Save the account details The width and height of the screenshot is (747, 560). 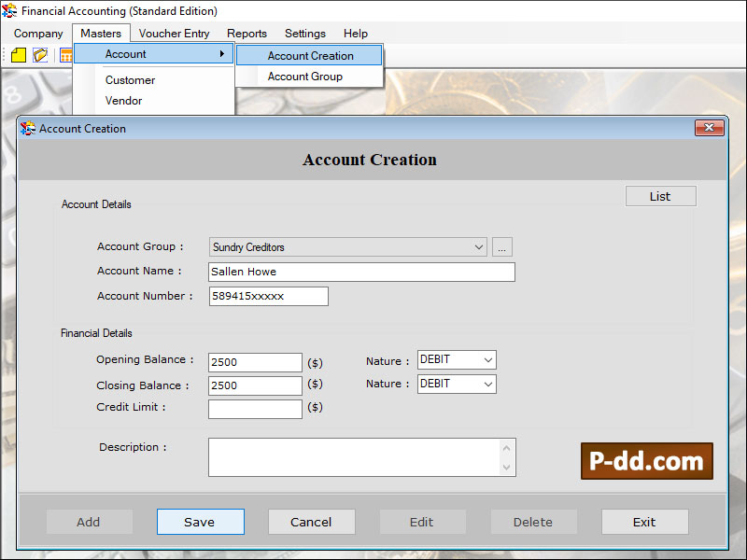coord(200,522)
